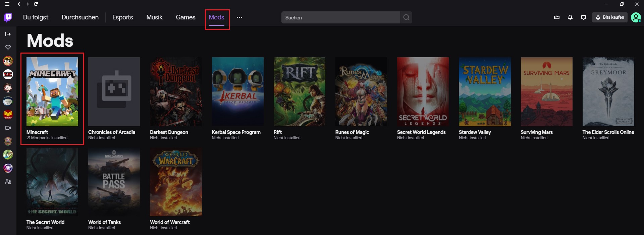Viewport: 644px width, 235px height.
Task: Open the Greymoor Elder Scrolls Online cover
Action: [608, 92]
